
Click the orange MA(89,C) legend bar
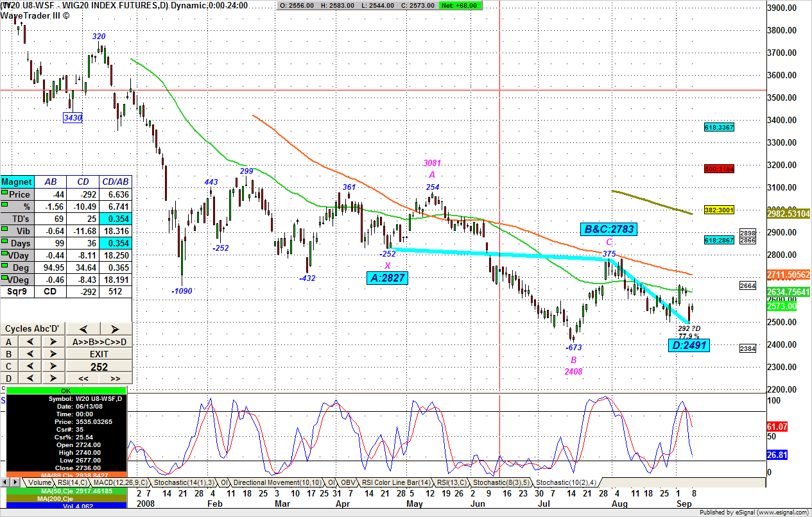(66, 475)
